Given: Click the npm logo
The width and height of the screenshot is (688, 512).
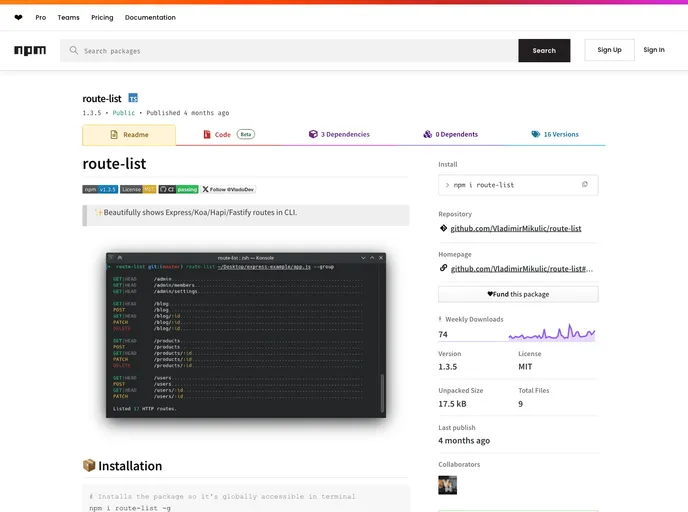Looking at the screenshot, I should [x=29, y=50].
